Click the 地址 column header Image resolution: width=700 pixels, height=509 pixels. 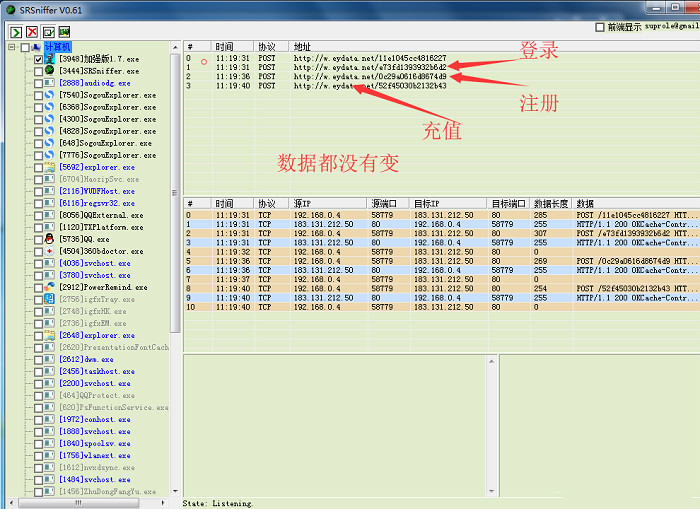[302, 47]
